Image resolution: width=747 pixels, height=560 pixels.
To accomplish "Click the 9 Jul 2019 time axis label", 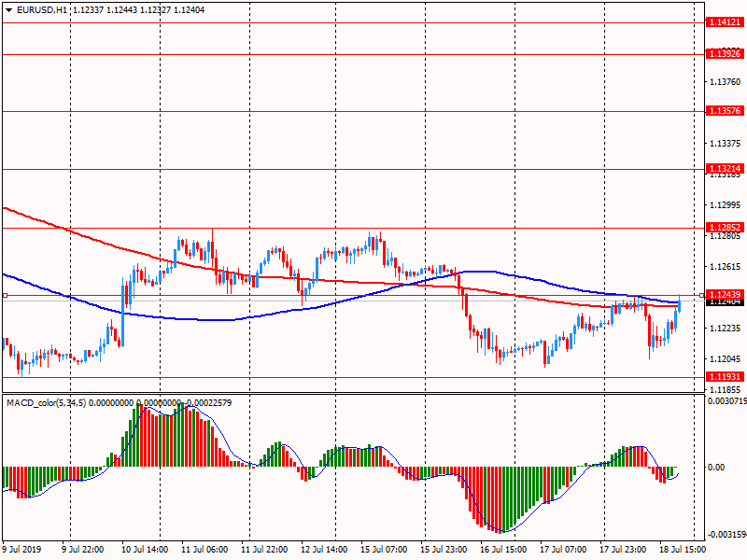I will pyautogui.click(x=21, y=549).
